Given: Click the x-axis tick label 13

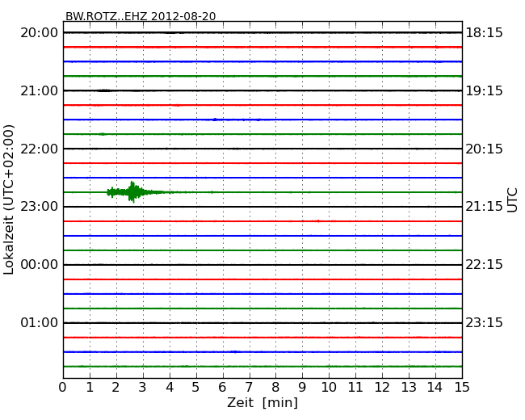Looking at the screenshot, I should click(x=409, y=387).
